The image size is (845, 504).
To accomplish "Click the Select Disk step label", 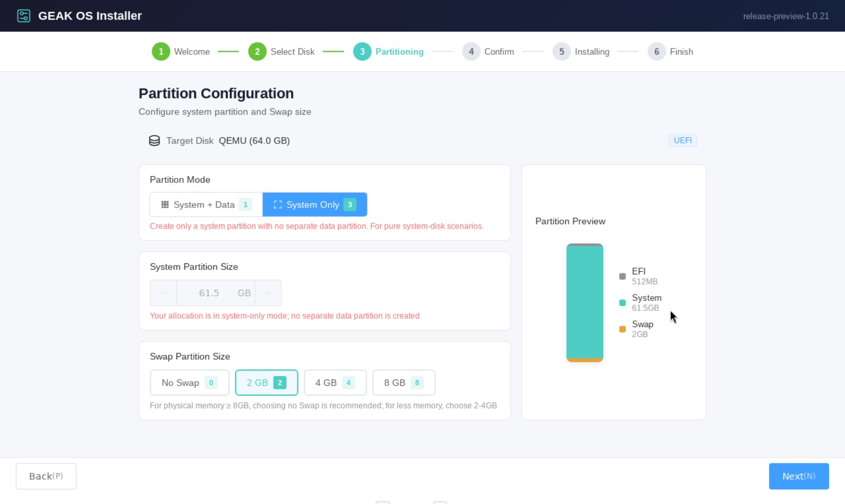I will (293, 52).
